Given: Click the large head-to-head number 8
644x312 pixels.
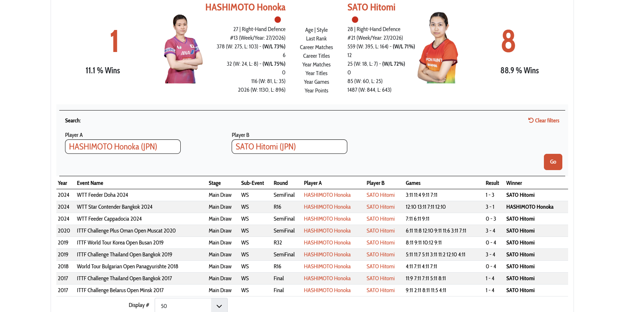Looking at the screenshot, I should click(508, 41).
